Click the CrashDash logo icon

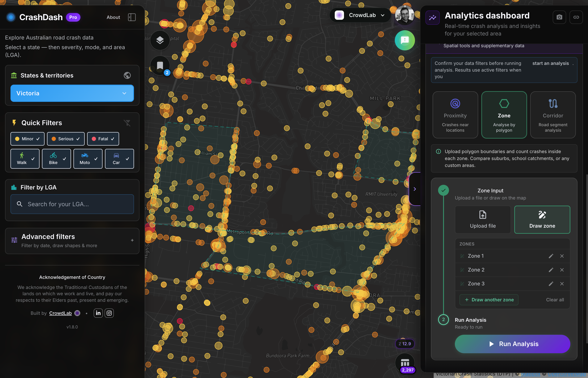point(11,17)
